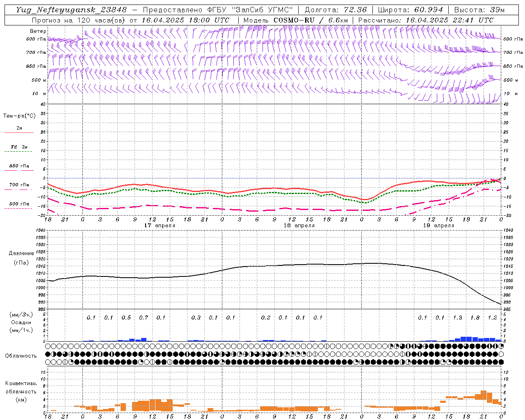Click the Конвективн. convective cloud label
This screenshot has width=525, height=420.
pyautogui.click(x=21, y=383)
